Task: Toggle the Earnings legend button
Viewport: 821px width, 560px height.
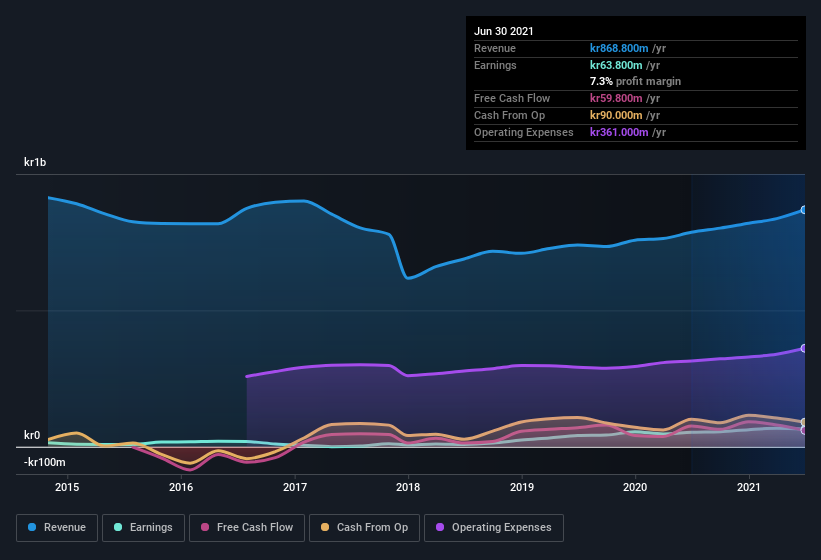Action: coord(143,528)
